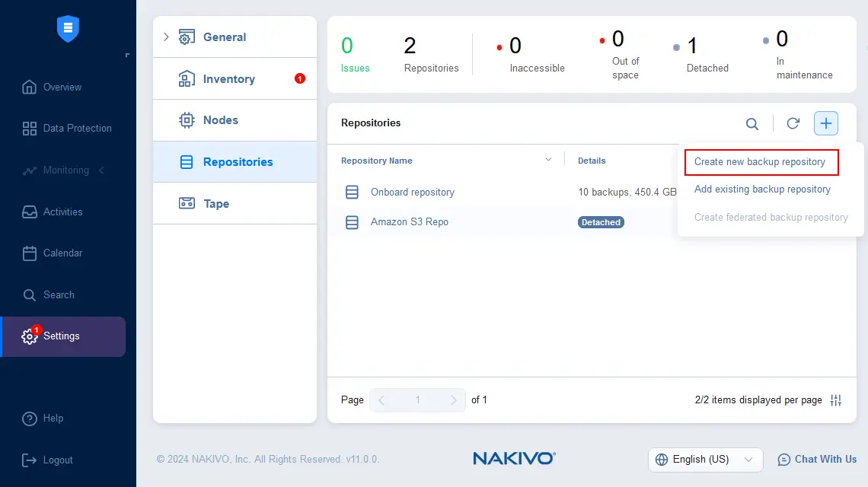This screenshot has width=868, height=487.
Task: Click the 2/2 items displayed per page text
Action: [758, 400]
